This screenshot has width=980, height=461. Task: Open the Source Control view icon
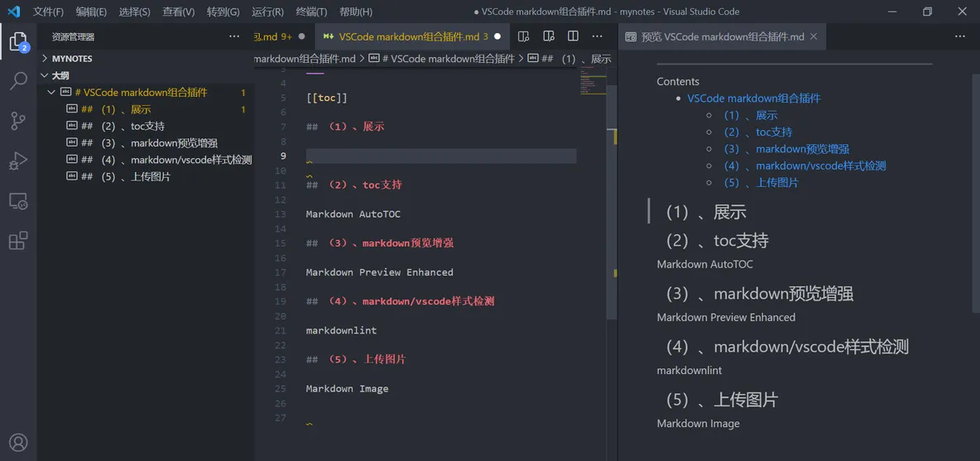coord(19,121)
